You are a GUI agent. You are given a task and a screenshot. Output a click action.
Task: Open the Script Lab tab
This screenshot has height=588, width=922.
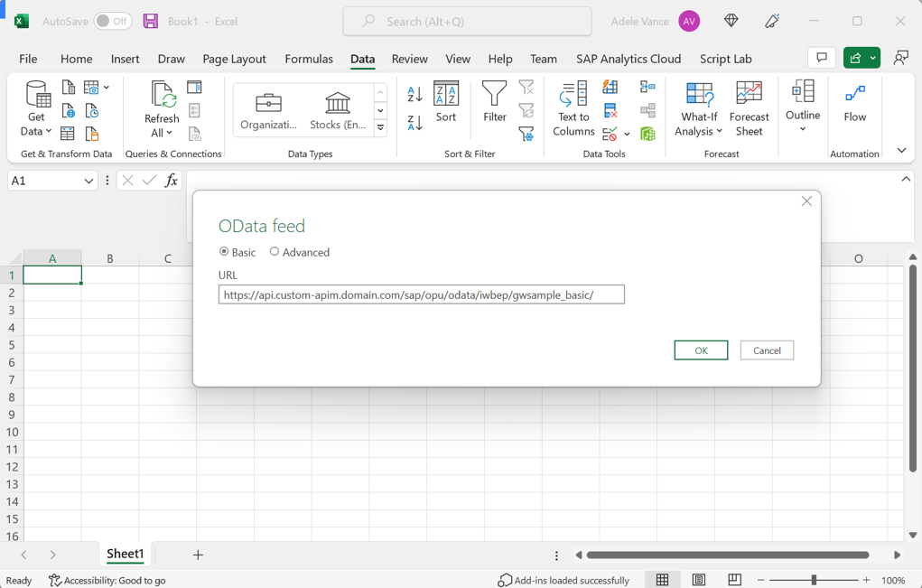[x=726, y=59]
